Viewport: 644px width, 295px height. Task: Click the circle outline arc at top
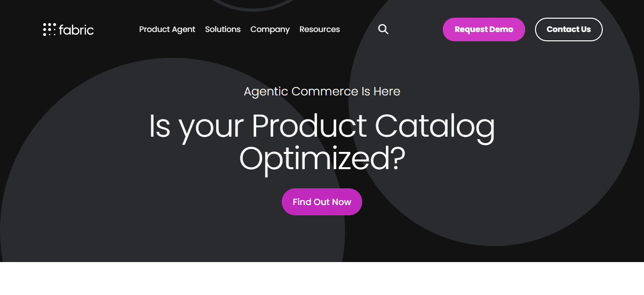[x=253, y=8]
